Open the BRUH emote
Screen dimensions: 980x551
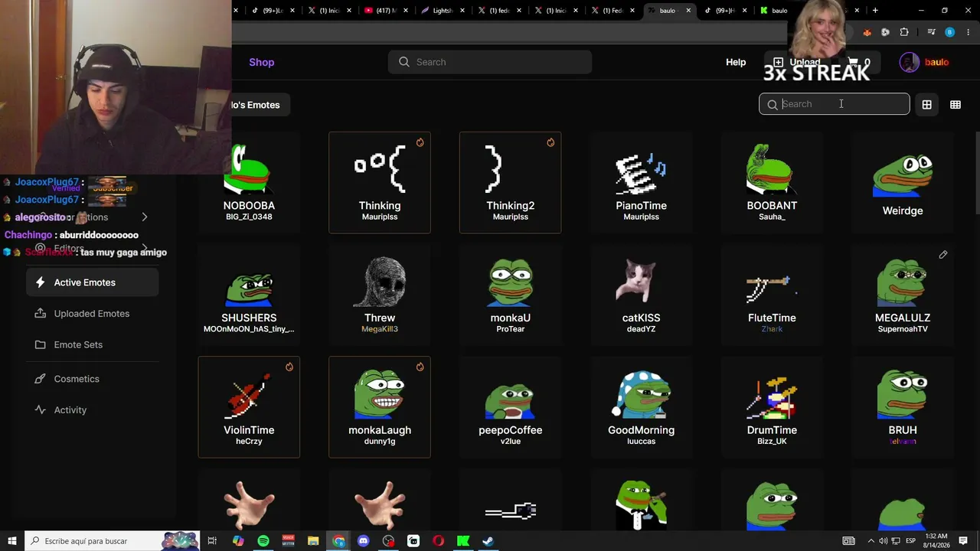coord(903,407)
